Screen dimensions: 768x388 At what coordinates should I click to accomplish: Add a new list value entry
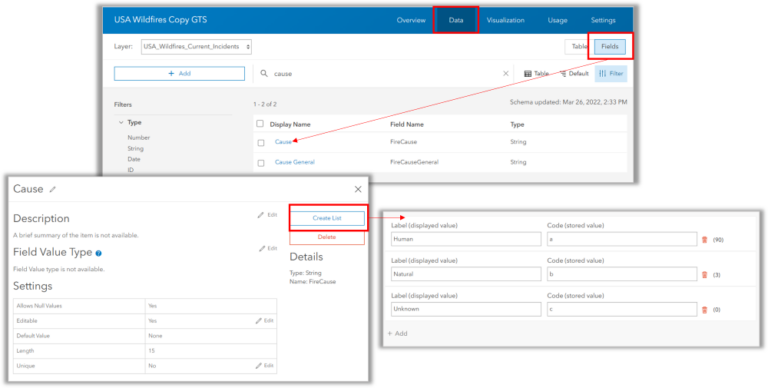(397, 334)
